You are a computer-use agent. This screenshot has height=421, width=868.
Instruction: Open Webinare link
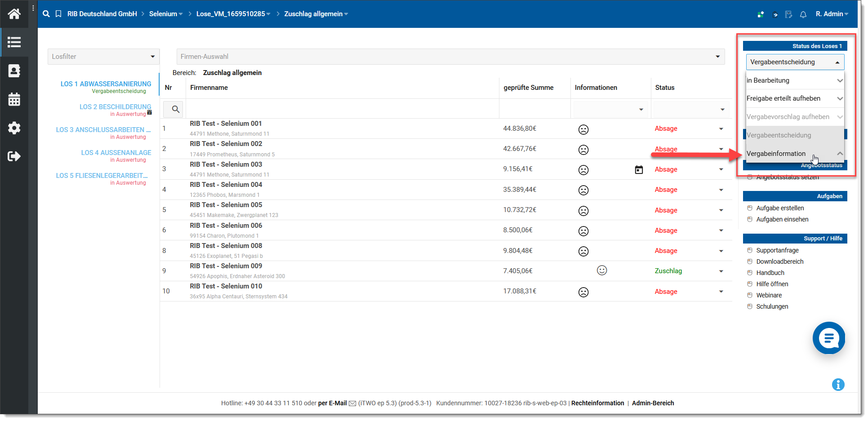click(769, 295)
